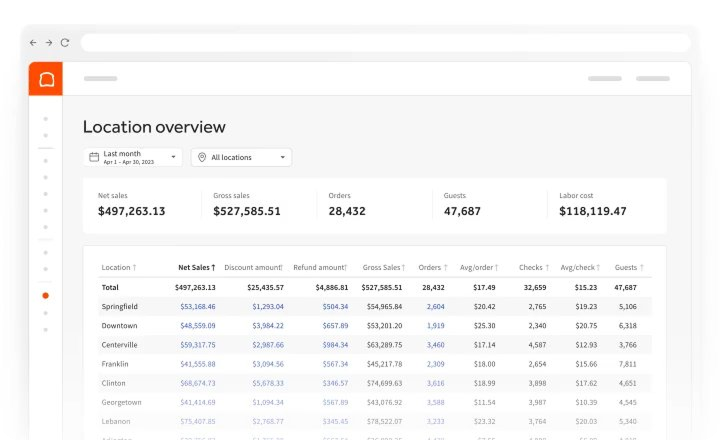Click the browser forward arrow
The height and width of the screenshot is (440, 720).
tap(49, 43)
